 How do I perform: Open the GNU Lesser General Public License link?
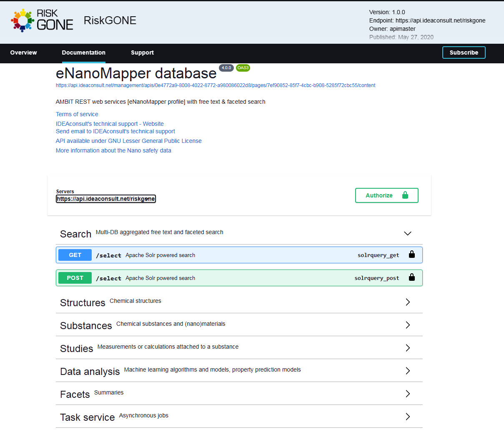128,141
